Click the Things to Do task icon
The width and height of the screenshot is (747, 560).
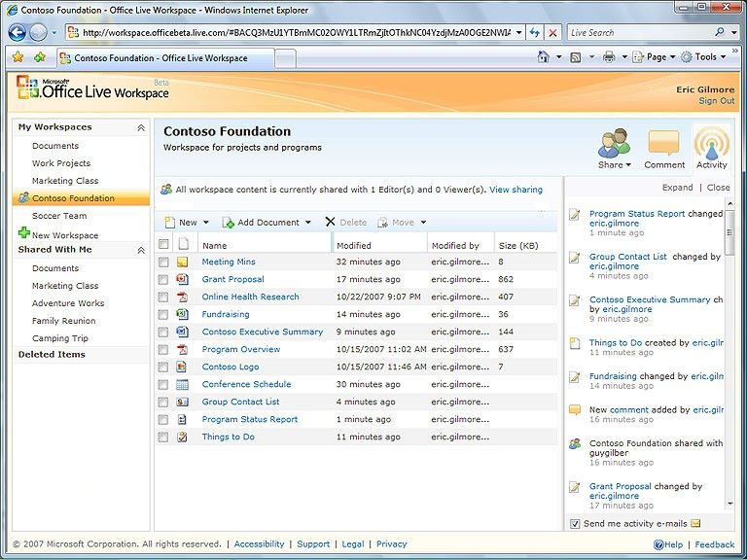point(182,437)
